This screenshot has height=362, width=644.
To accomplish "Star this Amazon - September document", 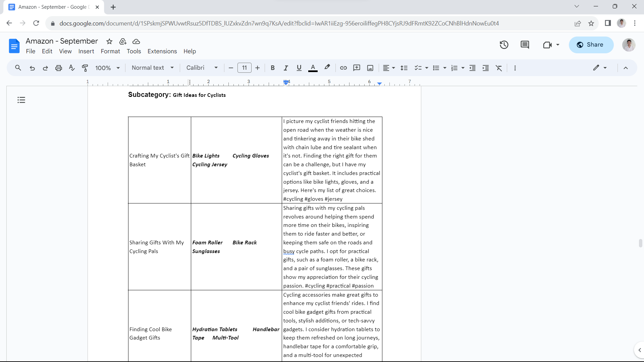I will 109,41.
